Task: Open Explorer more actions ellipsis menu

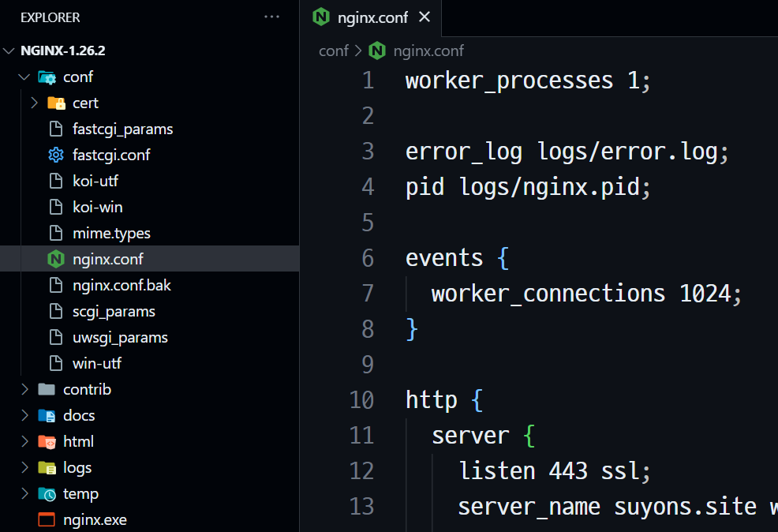Action: pos(271,17)
